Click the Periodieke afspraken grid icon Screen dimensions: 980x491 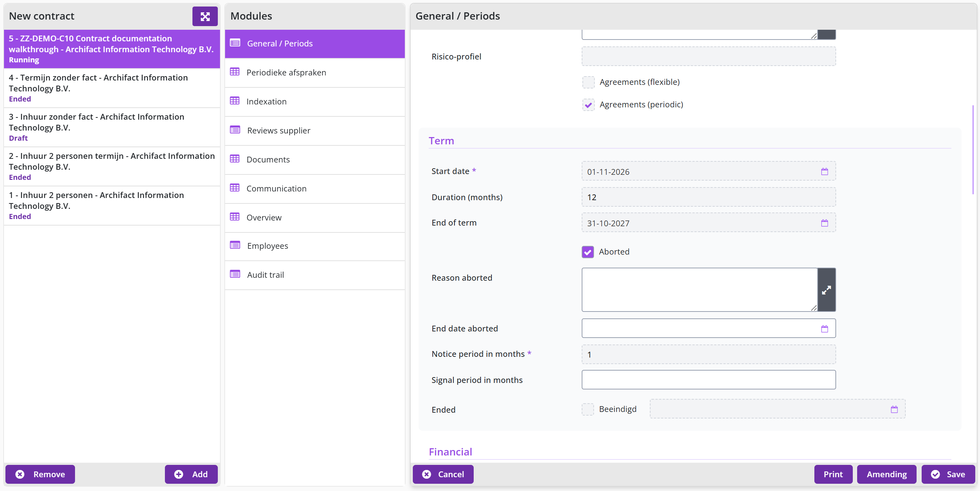pyautogui.click(x=235, y=72)
